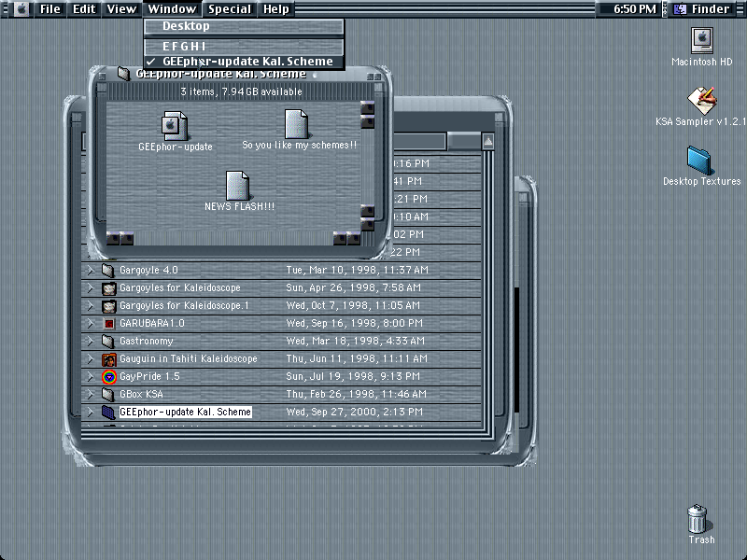Image resolution: width=747 pixels, height=560 pixels.
Task: Expand the Gargoyle 4.0 folder triangle
Action: coord(90,271)
